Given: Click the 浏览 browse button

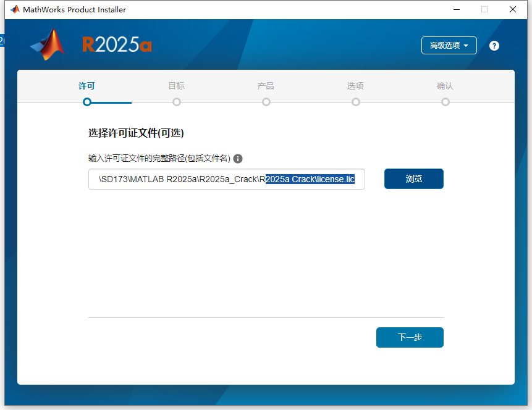Looking at the screenshot, I should point(413,178).
